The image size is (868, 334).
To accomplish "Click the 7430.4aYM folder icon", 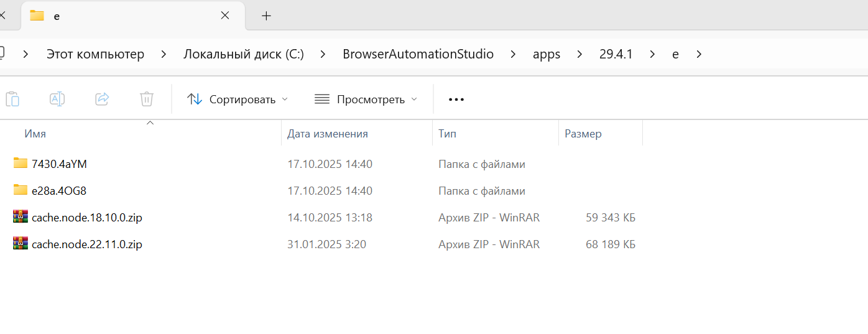I will click(x=21, y=164).
